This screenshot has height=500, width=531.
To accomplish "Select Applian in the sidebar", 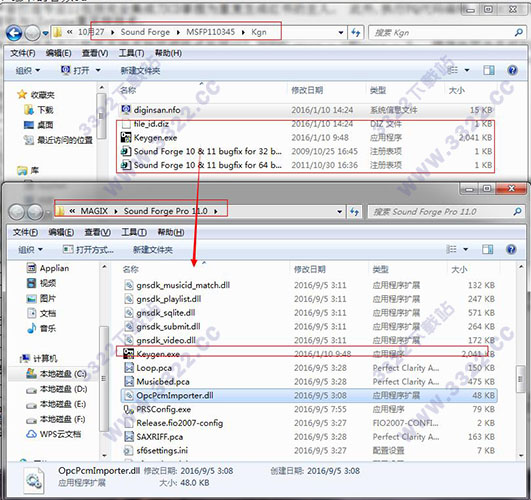I will pyautogui.click(x=48, y=268).
